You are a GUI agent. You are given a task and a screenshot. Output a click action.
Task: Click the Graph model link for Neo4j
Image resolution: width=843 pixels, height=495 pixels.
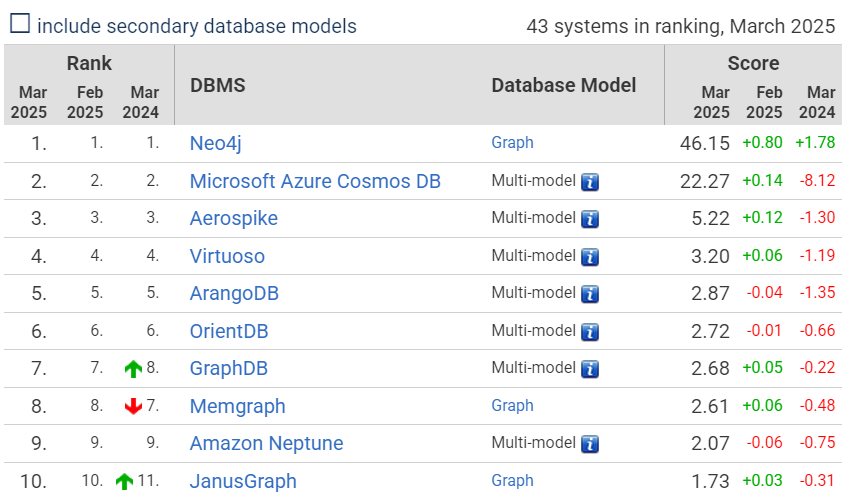click(512, 143)
